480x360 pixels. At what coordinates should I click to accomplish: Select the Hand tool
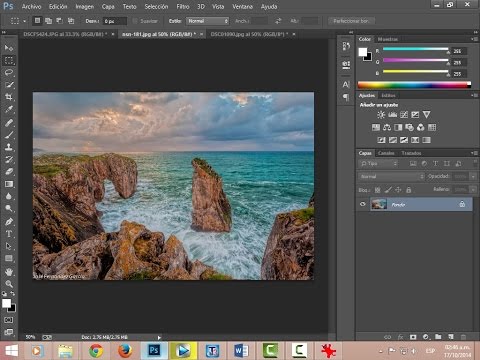pos(9,272)
